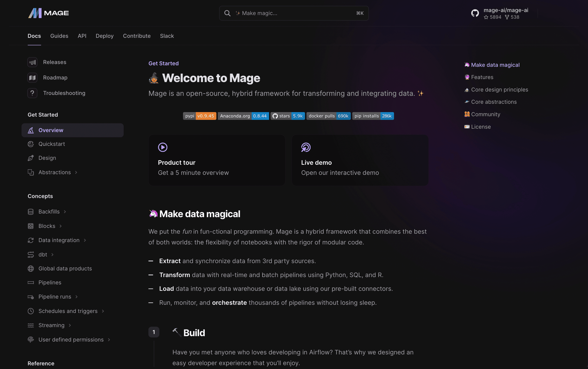Focus the Make magic search field

click(294, 13)
